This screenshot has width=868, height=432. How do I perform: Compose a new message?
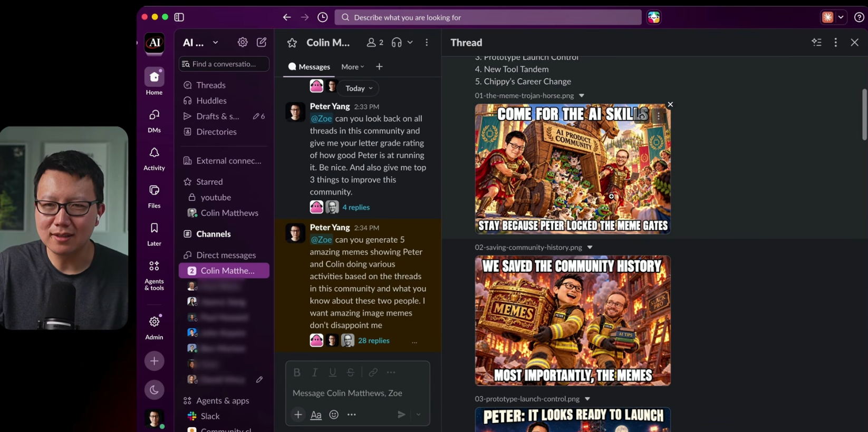coord(262,42)
